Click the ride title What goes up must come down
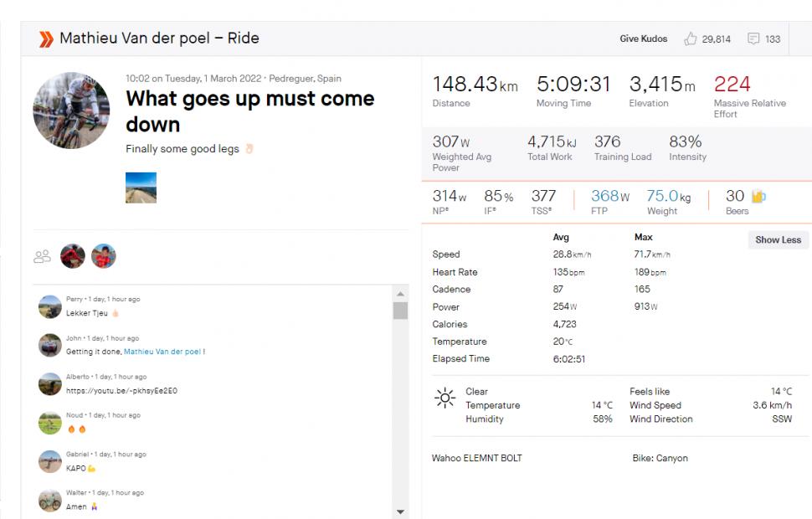The height and width of the screenshot is (519, 812). click(x=250, y=111)
